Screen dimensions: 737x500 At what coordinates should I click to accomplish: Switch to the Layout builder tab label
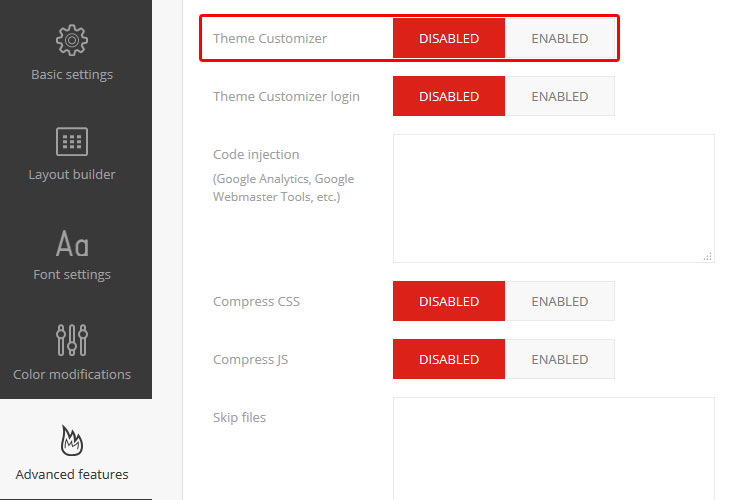pos(72,174)
